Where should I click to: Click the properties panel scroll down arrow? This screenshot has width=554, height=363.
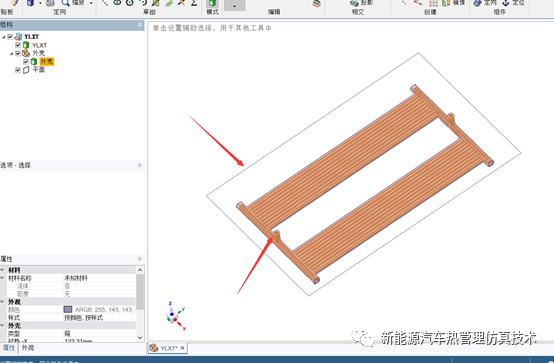click(x=140, y=338)
